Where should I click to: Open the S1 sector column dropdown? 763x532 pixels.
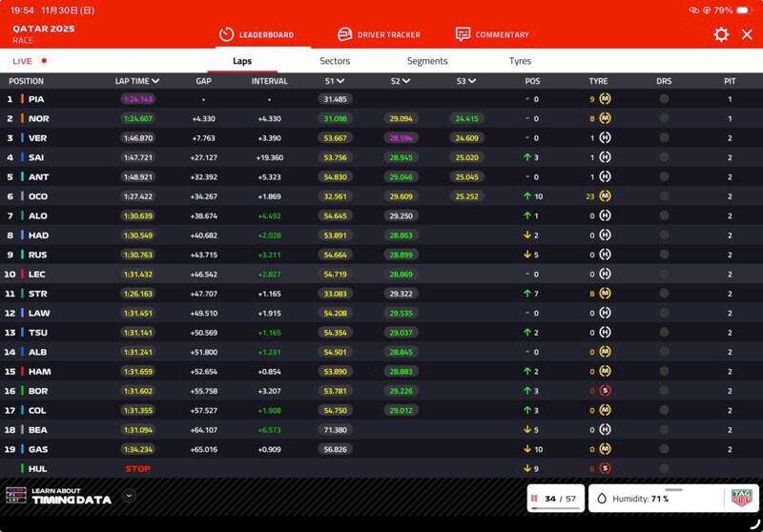pyautogui.click(x=340, y=81)
